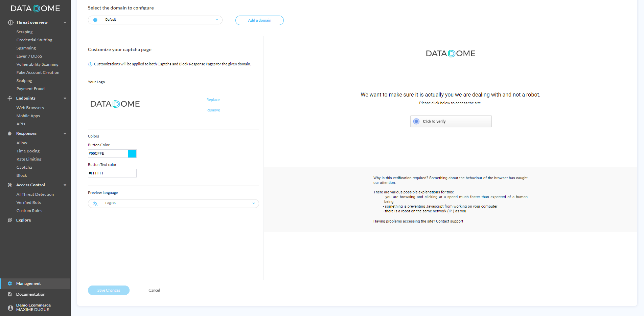This screenshot has height=316, width=644.
Task: Click the Contact support link
Action: [450, 221]
